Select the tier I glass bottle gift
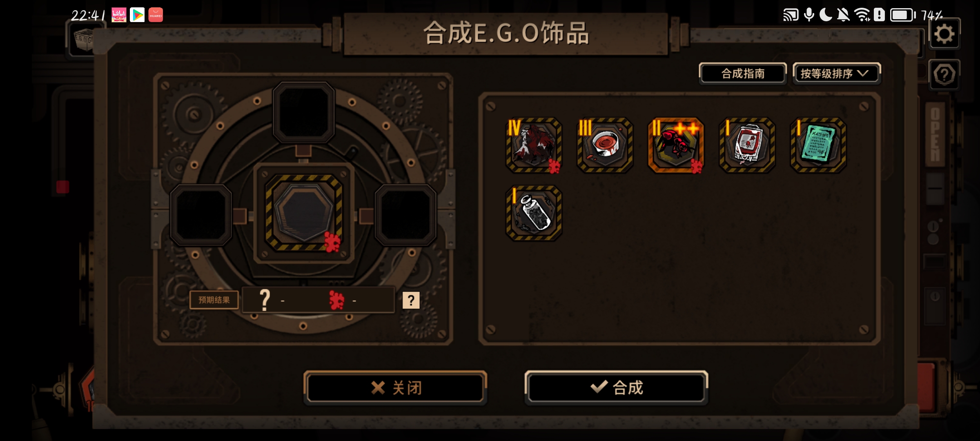The width and height of the screenshot is (980, 441). [x=534, y=213]
